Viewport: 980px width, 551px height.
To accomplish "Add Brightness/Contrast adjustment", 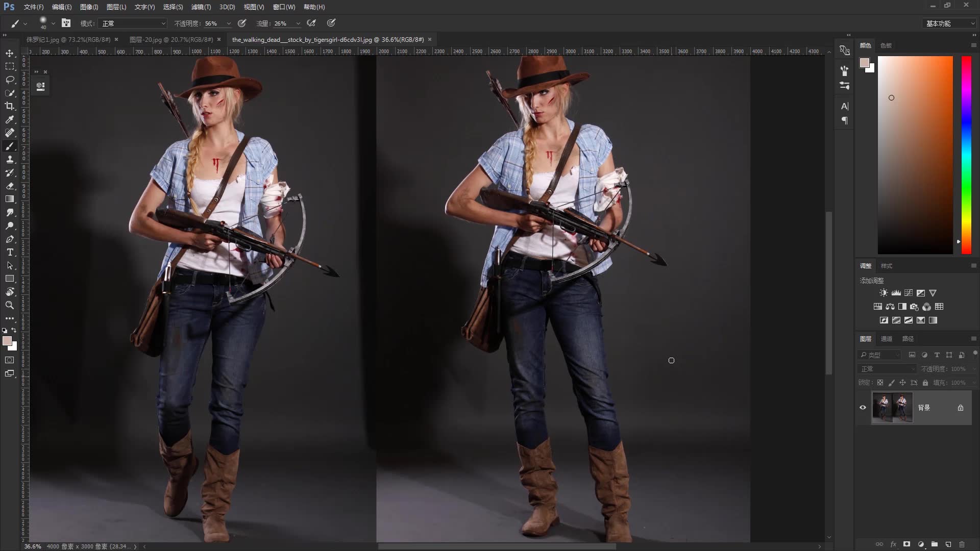I will pos(884,293).
